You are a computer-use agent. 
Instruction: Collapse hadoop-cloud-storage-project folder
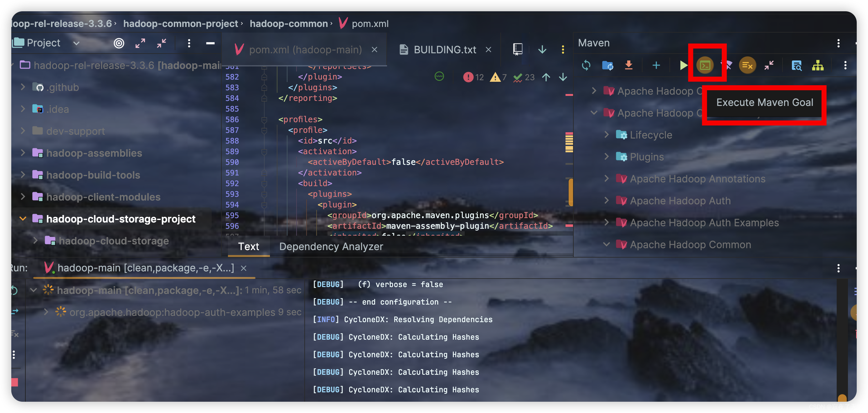23,219
